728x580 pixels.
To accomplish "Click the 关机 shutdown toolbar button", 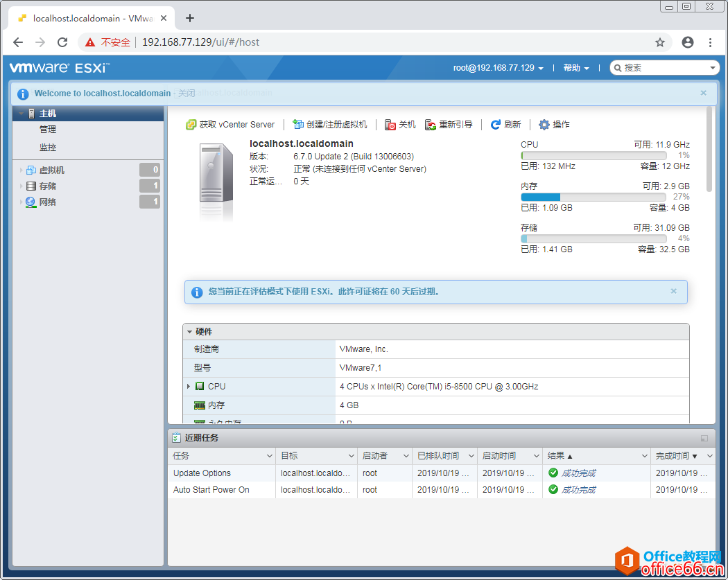I will click(x=400, y=124).
